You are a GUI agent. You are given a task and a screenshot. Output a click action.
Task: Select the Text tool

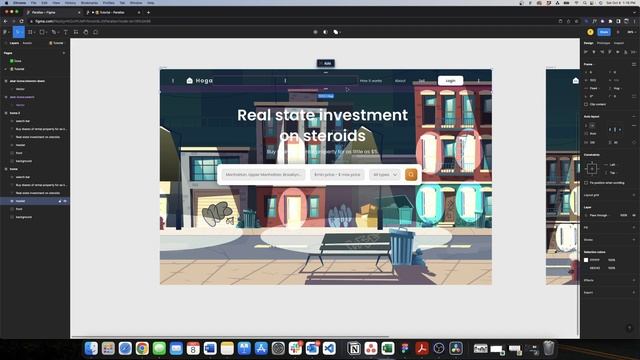point(65,32)
